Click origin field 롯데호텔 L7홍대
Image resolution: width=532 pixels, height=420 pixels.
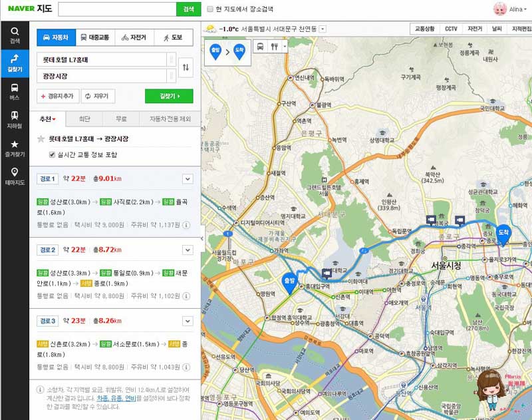(x=102, y=60)
